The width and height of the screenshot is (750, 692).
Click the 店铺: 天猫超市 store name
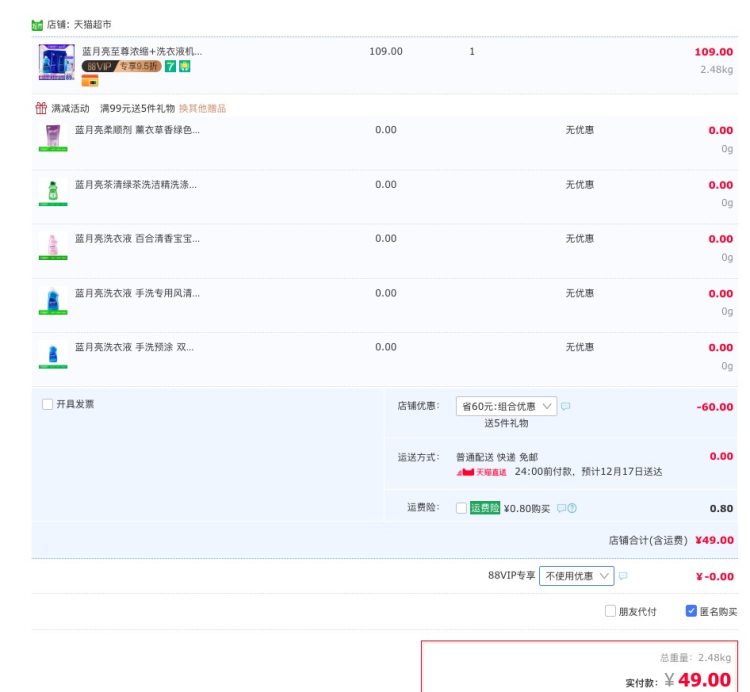coord(79,24)
